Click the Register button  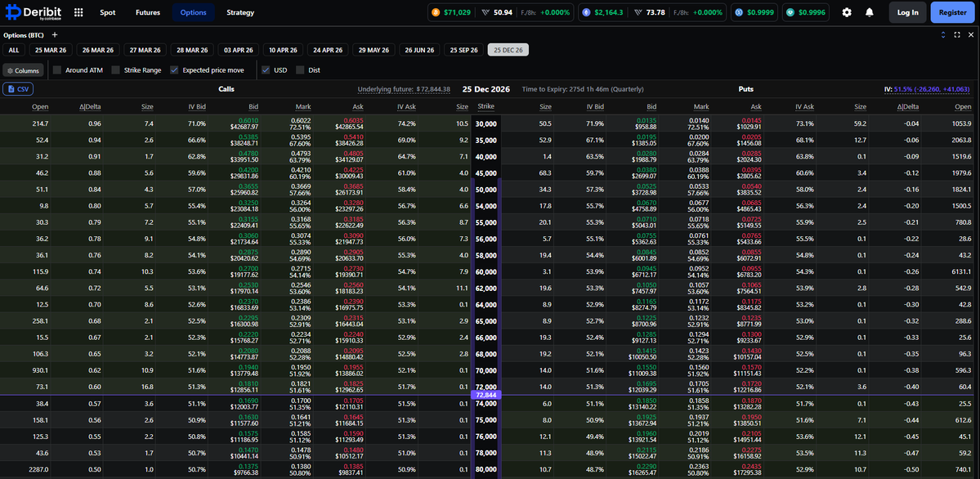pos(952,12)
